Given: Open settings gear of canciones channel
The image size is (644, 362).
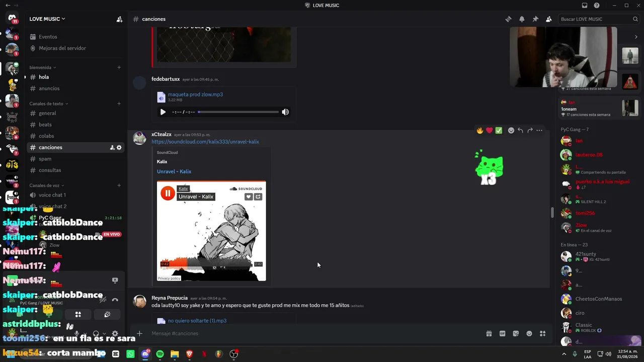Looking at the screenshot, I should [119, 147].
